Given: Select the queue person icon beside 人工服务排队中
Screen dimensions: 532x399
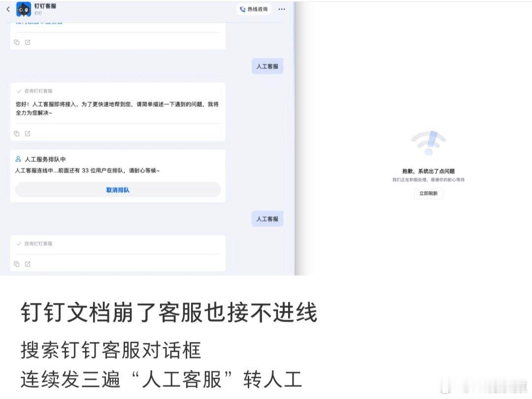Looking at the screenshot, I should click(17, 159).
